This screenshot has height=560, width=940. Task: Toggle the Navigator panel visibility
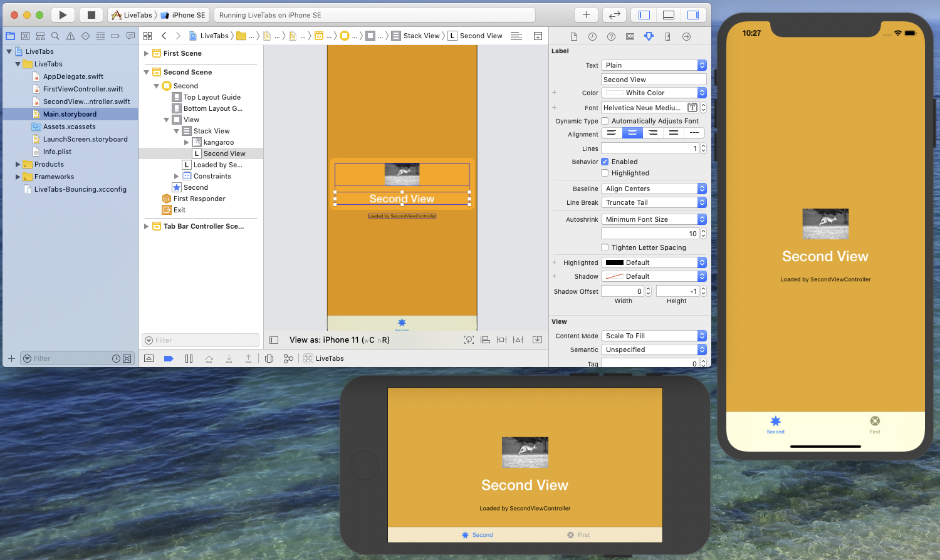[x=644, y=15]
